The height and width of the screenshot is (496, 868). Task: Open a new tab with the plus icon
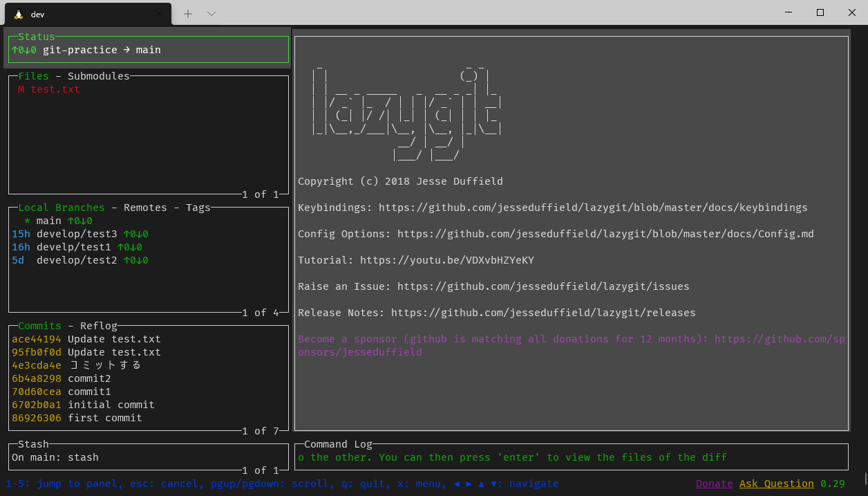(187, 13)
